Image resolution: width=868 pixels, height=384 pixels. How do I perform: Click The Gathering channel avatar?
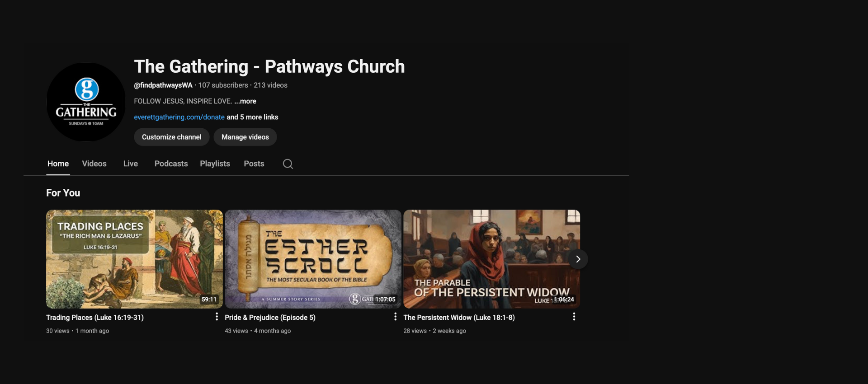[86, 102]
